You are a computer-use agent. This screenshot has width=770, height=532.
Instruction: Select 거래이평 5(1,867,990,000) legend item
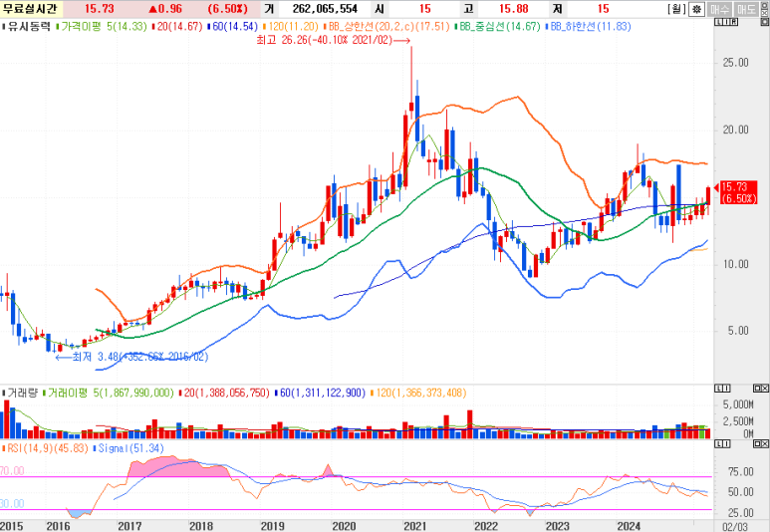[x=108, y=393]
